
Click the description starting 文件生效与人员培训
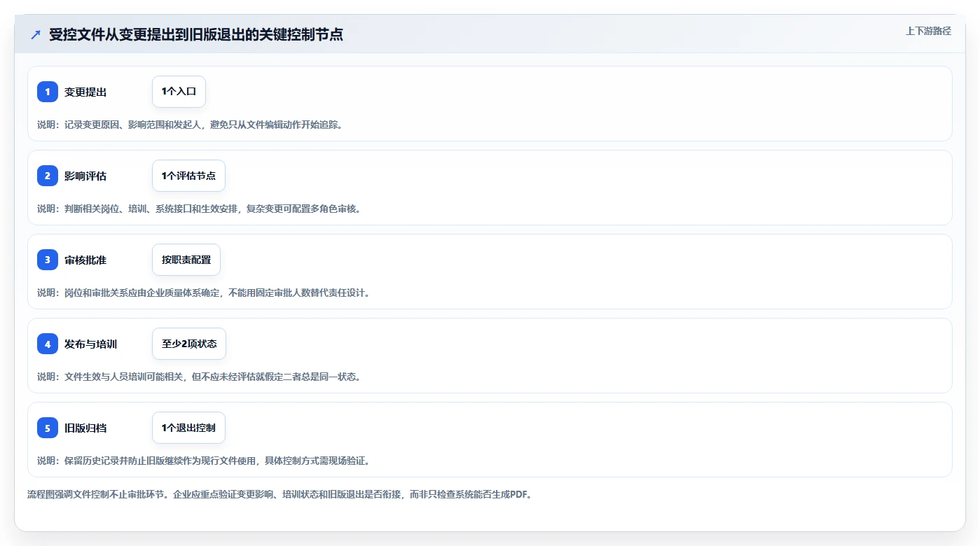pyautogui.click(x=200, y=377)
